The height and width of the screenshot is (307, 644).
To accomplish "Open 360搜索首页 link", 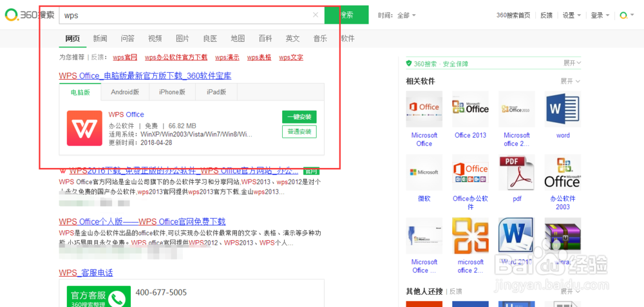I will coord(513,15).
